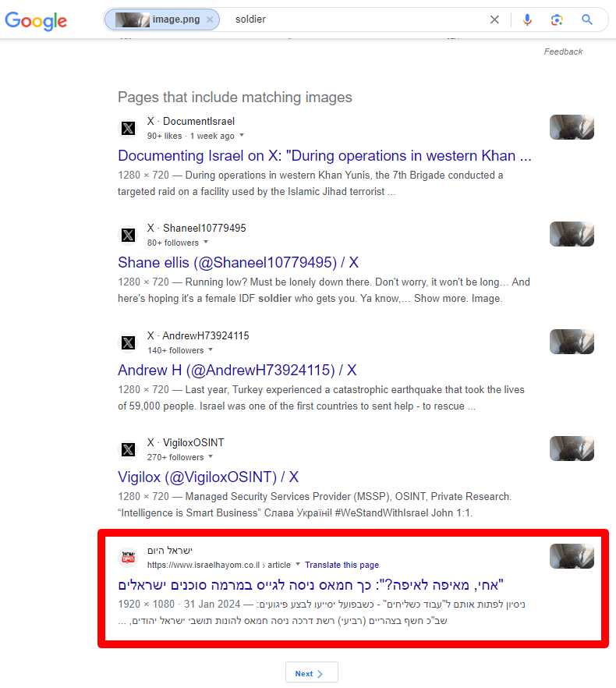Remove the image.png chip from search
Viewport: 616px width, 688px height.
pos(210,20)
